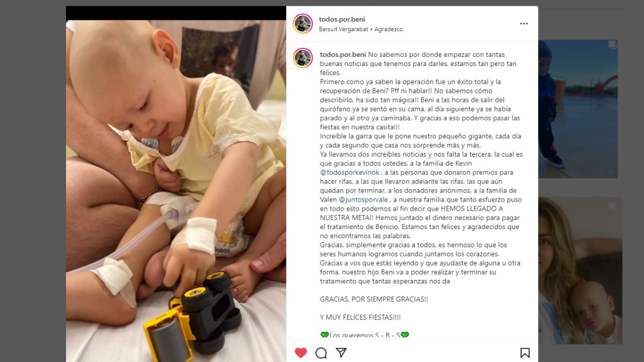Screen dimensions: 644x362
Task: Unlike the post with the red heart
Action: click(301, 352)
